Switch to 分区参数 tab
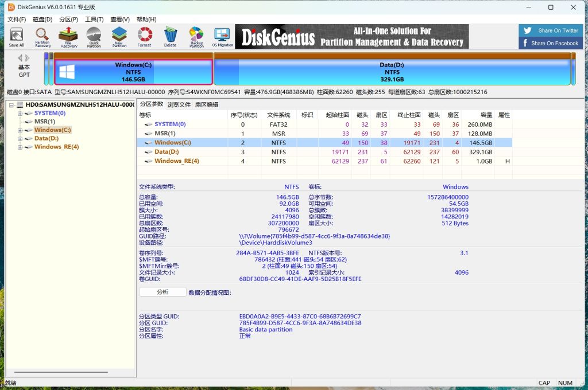Screen dimensions: 588x390 152,104
